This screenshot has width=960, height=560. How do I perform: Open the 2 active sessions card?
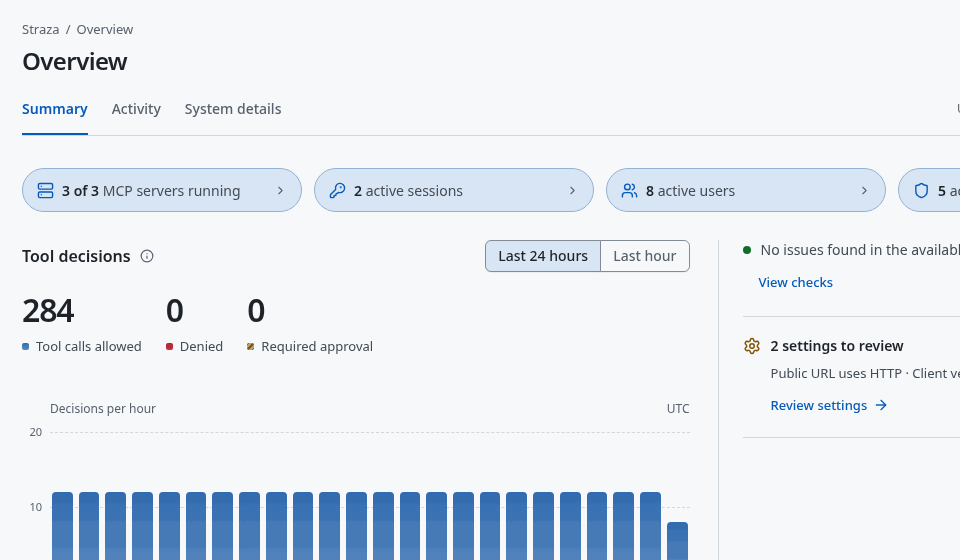tap(454, 190)
